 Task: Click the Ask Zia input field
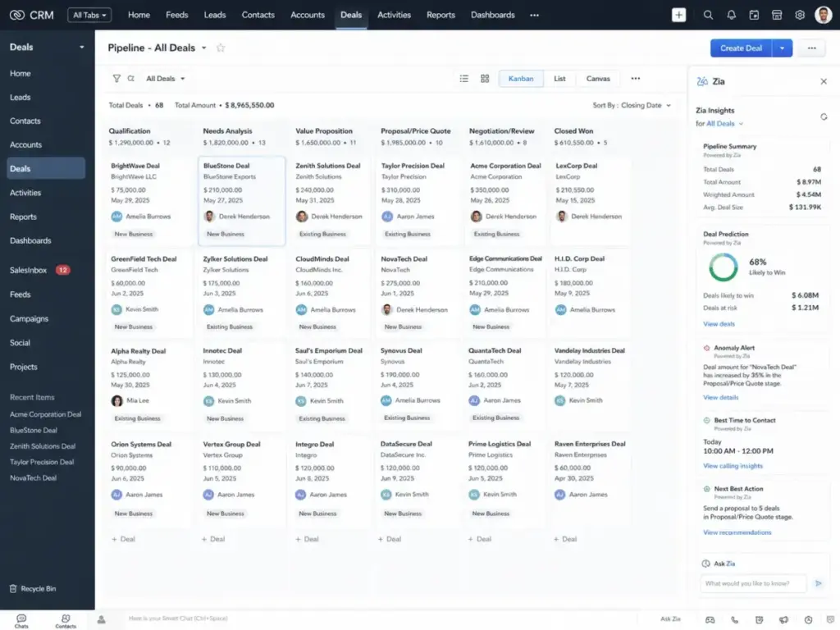(x=753, y=583)
